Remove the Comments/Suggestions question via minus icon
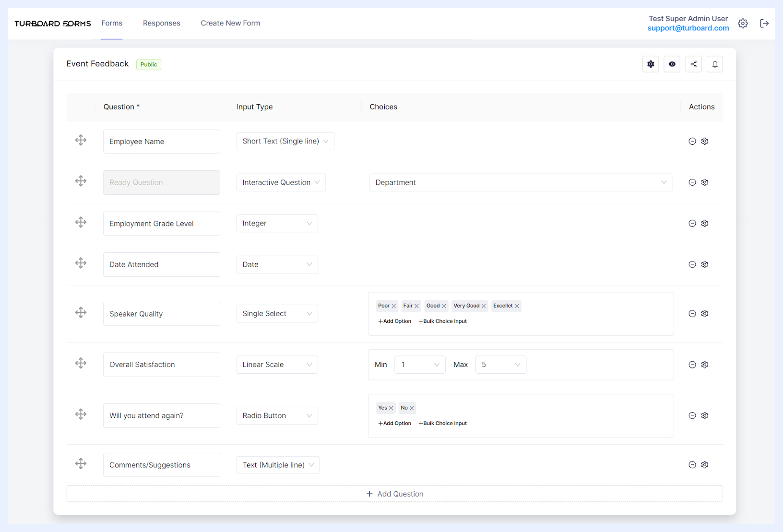Screen dimensions: 783x532 pyautogui.click(x=692, y=465)
